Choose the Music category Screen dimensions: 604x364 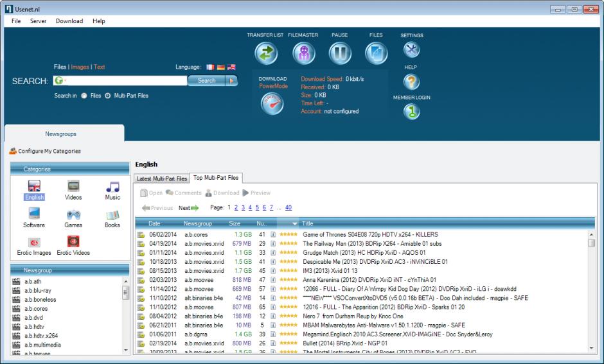(112, 190)
